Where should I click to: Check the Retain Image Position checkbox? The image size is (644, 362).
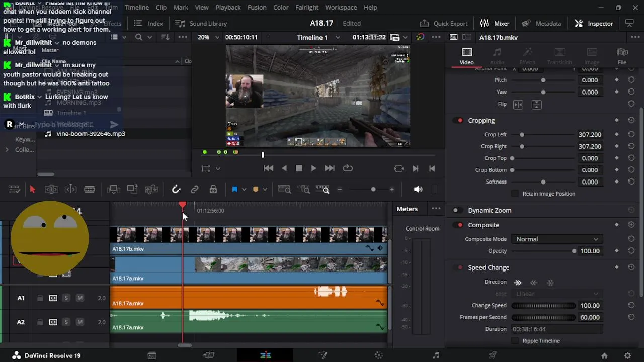(x=515, y=194)
